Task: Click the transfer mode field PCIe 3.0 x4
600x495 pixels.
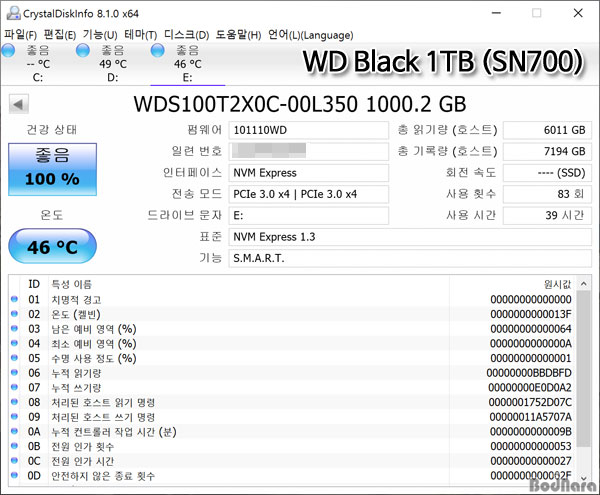Action: click(308, 194)
